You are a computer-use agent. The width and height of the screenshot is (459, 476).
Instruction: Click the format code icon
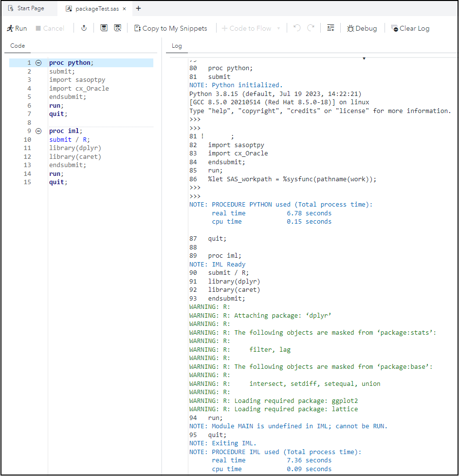[x=330, y=28]
